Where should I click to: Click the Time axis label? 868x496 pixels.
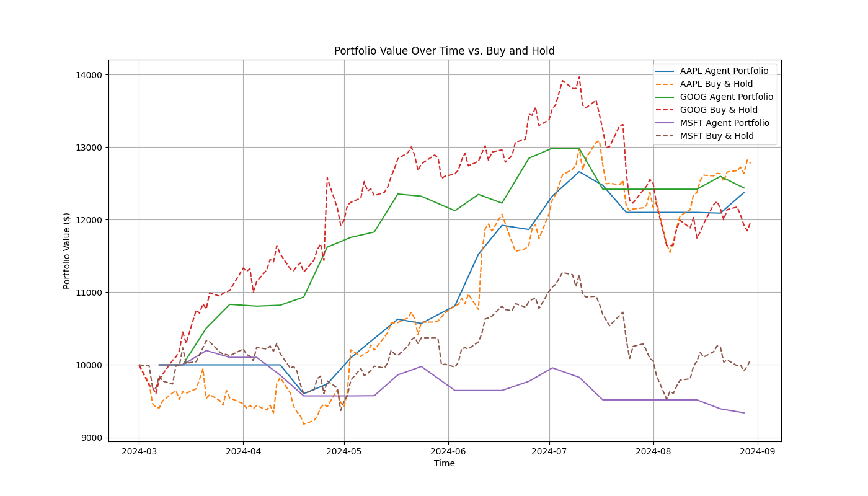click(x=445, y=463)
